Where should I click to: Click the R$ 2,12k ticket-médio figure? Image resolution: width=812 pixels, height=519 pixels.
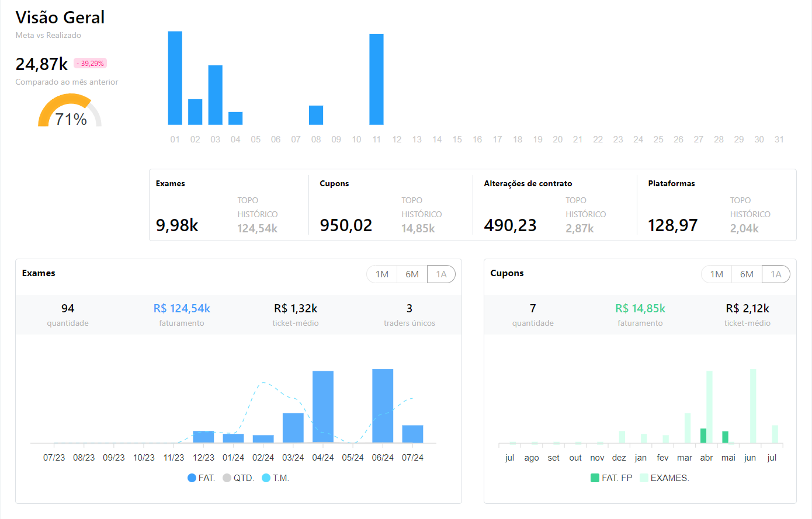point(747,308)
